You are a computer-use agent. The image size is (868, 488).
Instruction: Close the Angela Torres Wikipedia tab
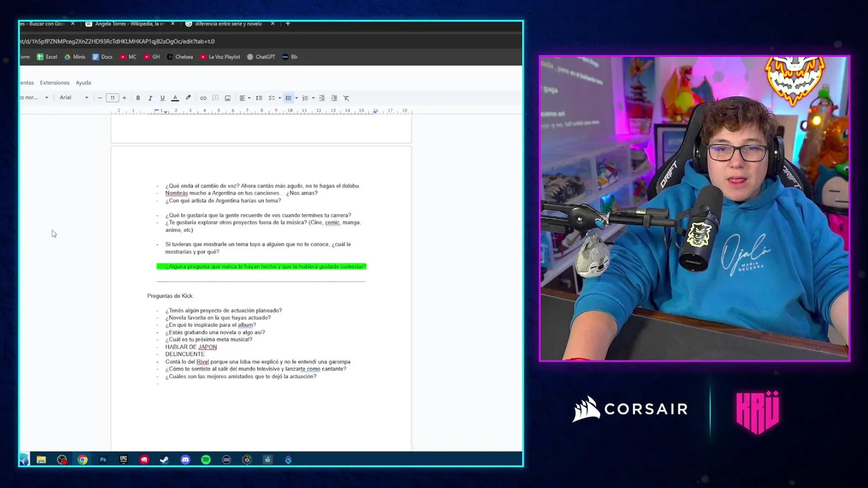(172, 24)
